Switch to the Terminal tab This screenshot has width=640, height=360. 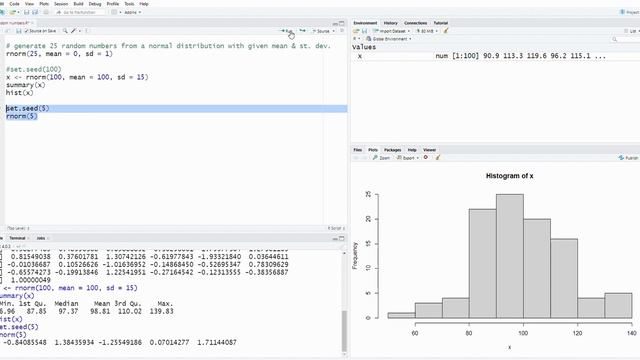pos(17,238)
